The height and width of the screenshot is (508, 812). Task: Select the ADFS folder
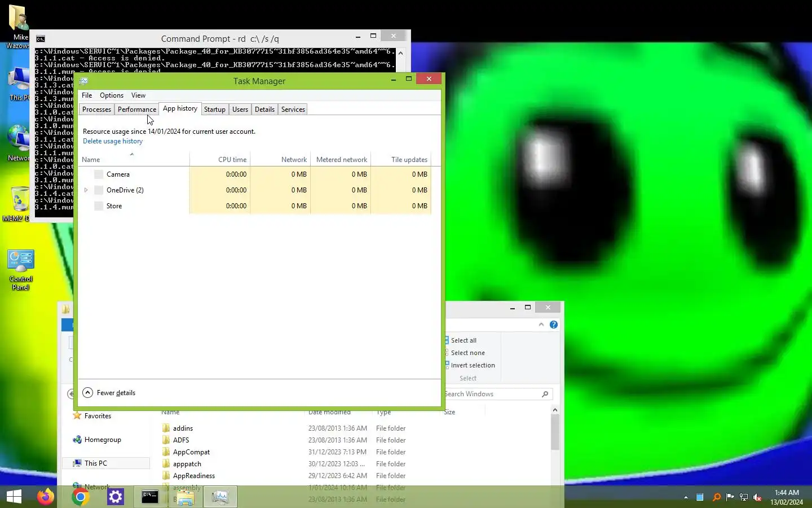[181, 440]
